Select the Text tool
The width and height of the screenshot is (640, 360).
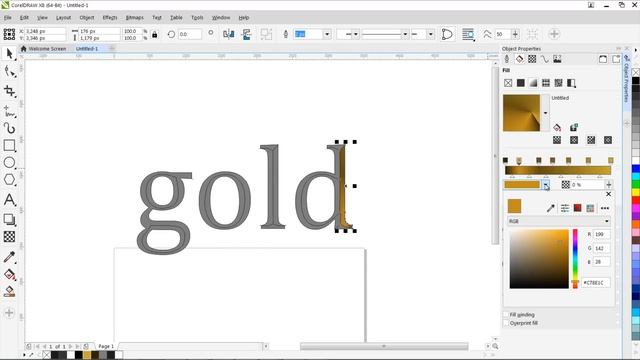point(9,200)
